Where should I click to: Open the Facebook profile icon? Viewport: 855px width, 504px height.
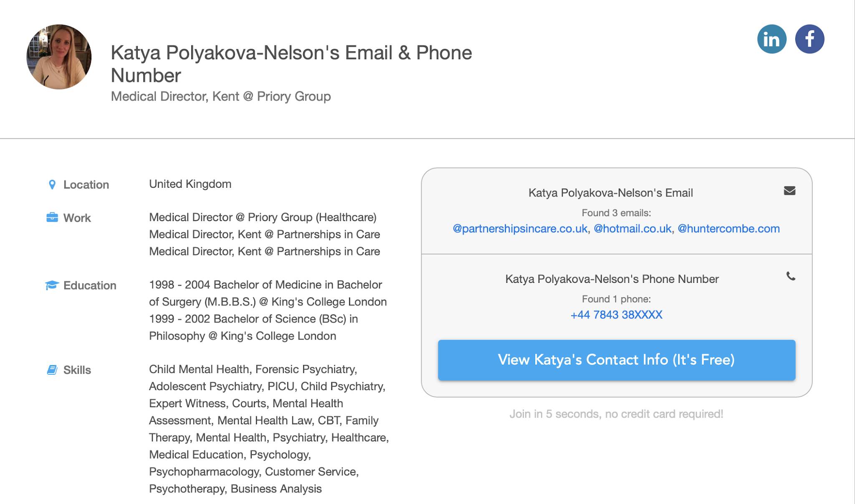tap(809, 39)
